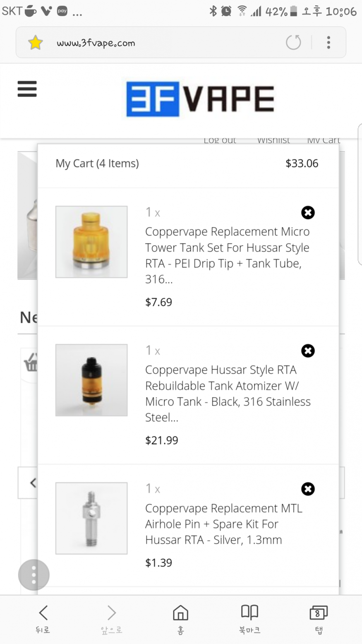Remove MTL Airhole Pin from cart
This screenshot has width=362, height=644.
click(308, 489)
